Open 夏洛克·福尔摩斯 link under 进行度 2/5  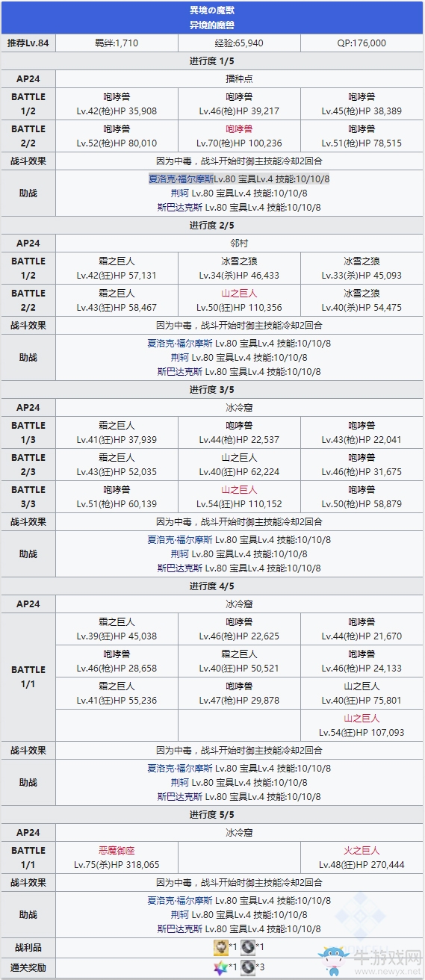point(180,343)
